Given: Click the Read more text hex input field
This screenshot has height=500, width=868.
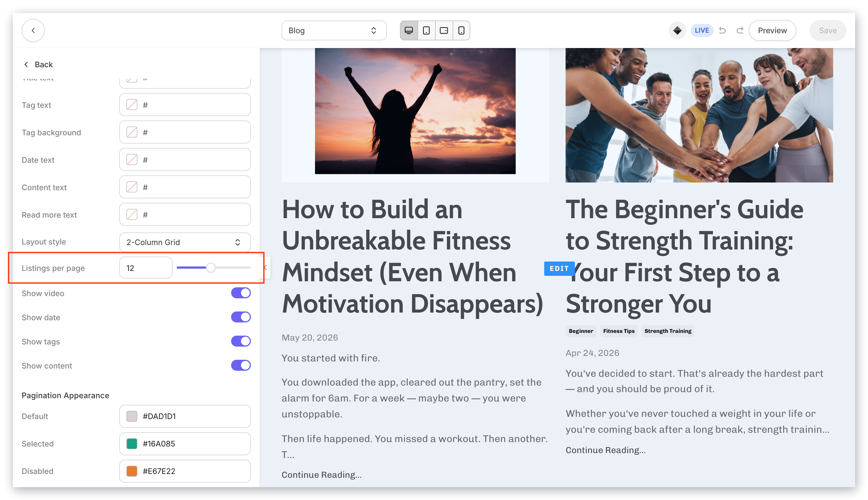Looking at the screenshot, I should [185, 215].
